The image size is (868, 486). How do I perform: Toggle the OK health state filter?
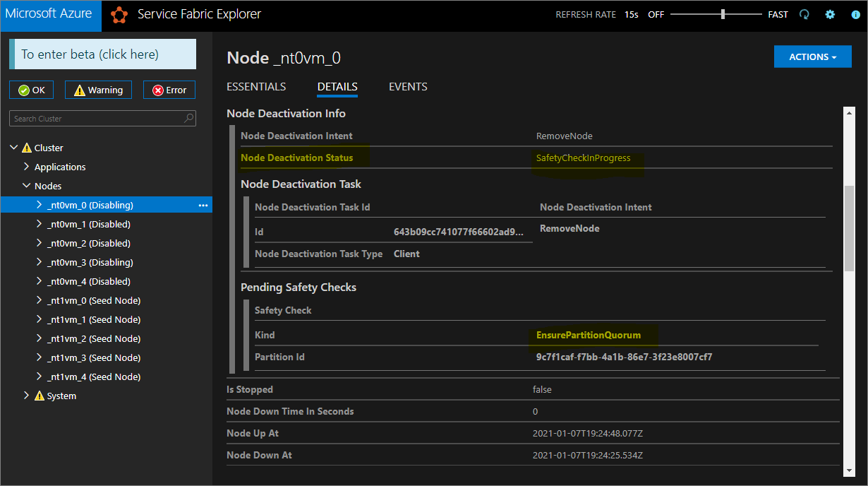pyautogui.click(x=31, y=90)
